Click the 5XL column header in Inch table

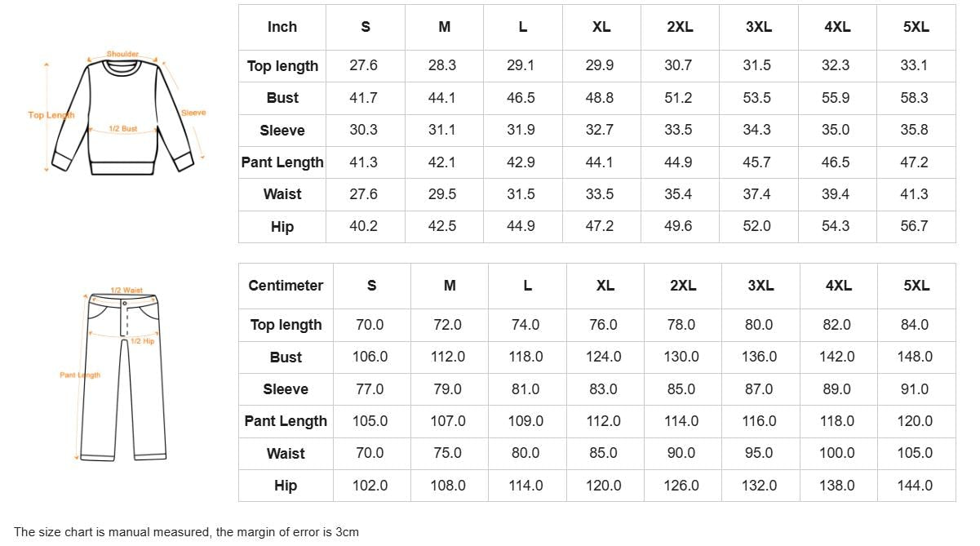click(x=916, y=27)
